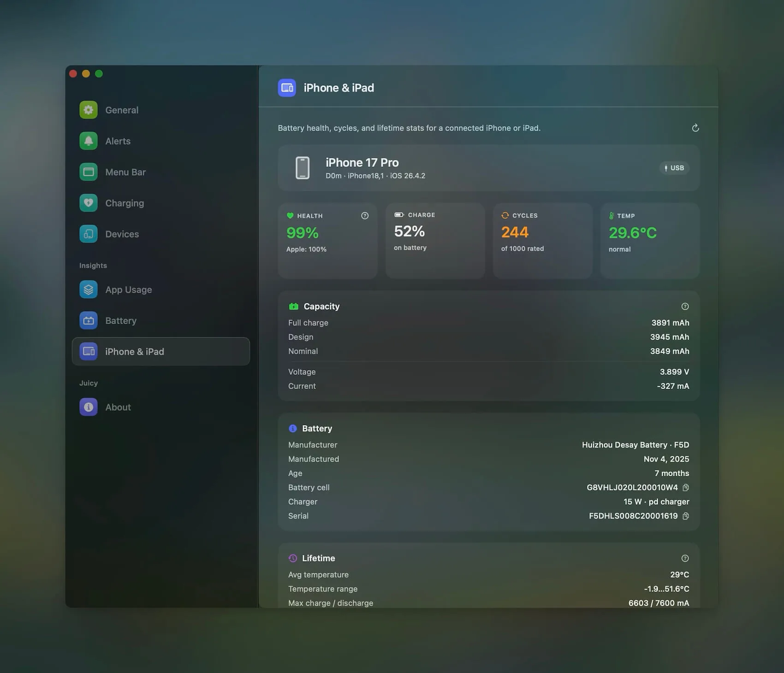Click the orange Cycles loop icon

(505, 215)
